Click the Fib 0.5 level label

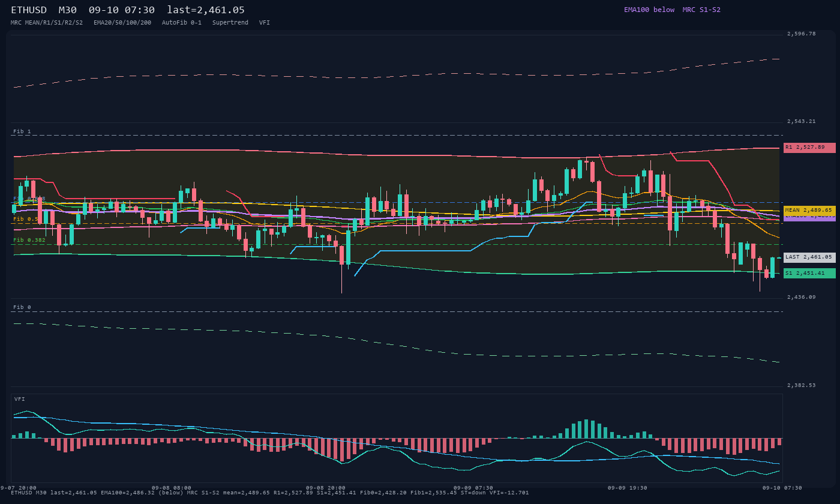tap(26, 219)
